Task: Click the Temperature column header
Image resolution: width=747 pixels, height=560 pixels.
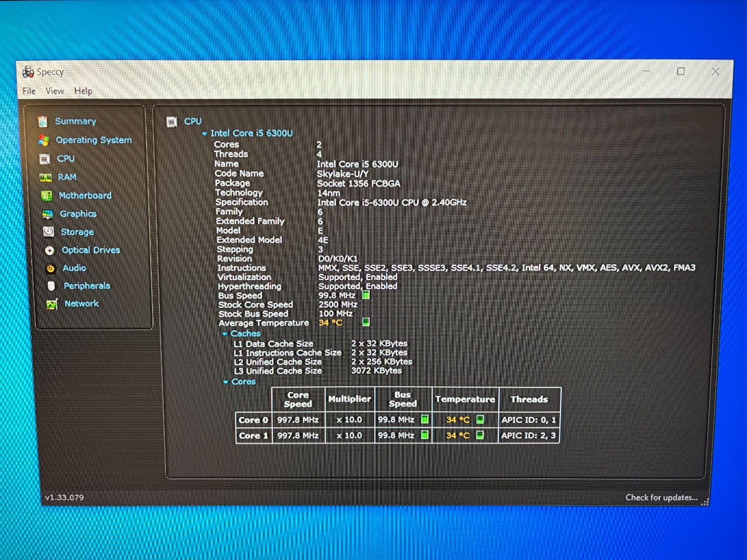Action: click(x=465, y=399)
